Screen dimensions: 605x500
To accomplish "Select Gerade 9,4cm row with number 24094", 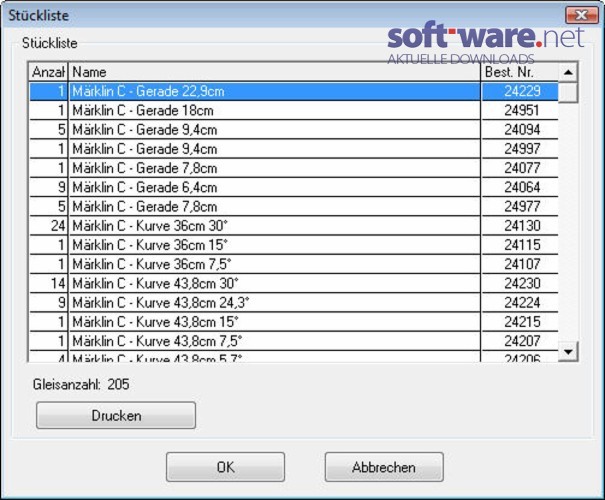I will pyautogui.click(x=294, y=130).
